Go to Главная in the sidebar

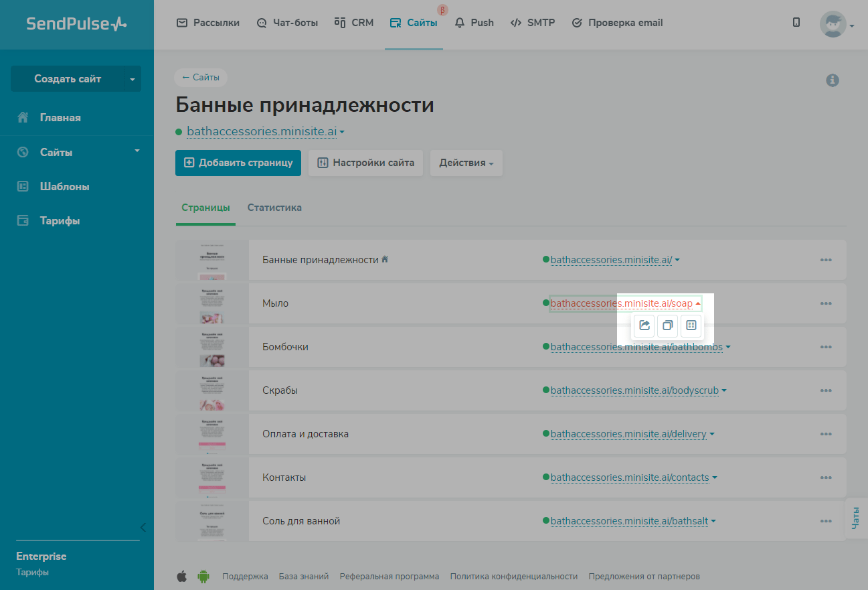(60, 118)
